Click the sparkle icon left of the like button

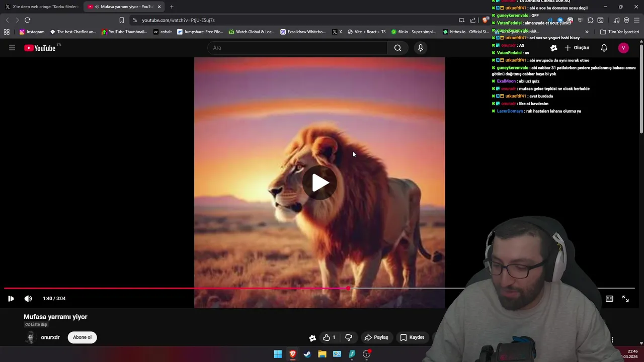312,338
